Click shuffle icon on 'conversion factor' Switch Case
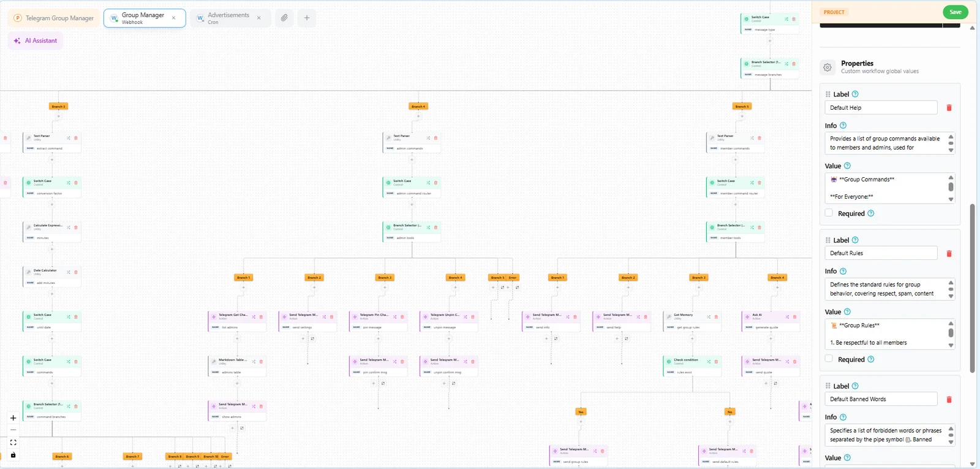The width and height of the screenshot is (980, 469). coord(69,183)
